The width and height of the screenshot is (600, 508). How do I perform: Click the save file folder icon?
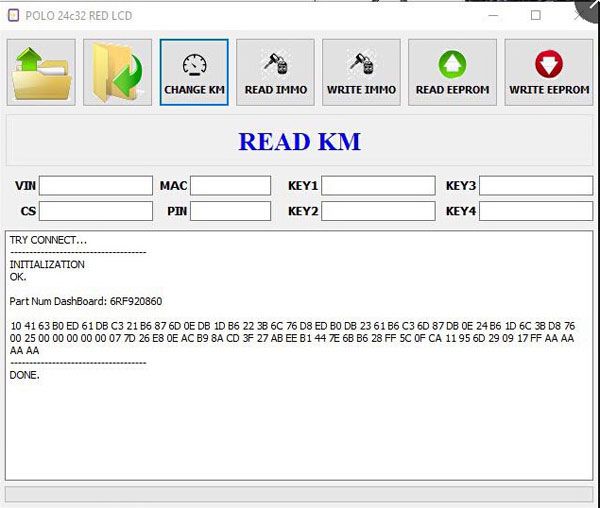(118, 72)
